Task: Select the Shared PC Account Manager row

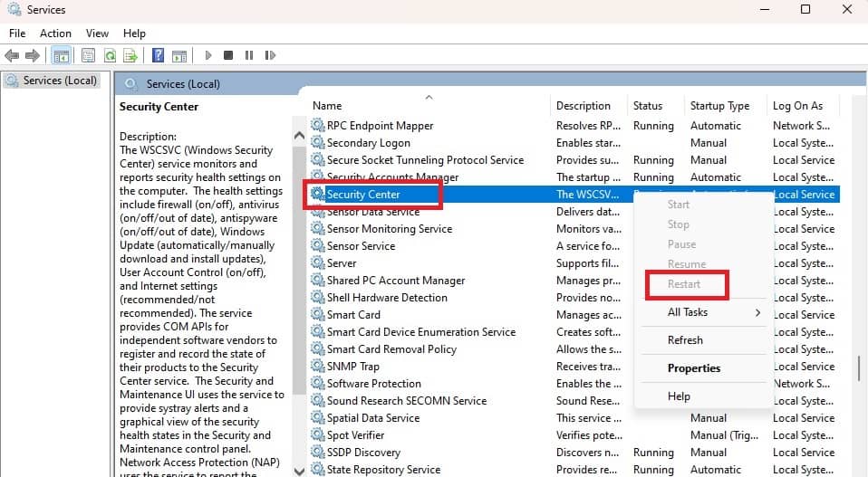Action: [x=574, y=281]
